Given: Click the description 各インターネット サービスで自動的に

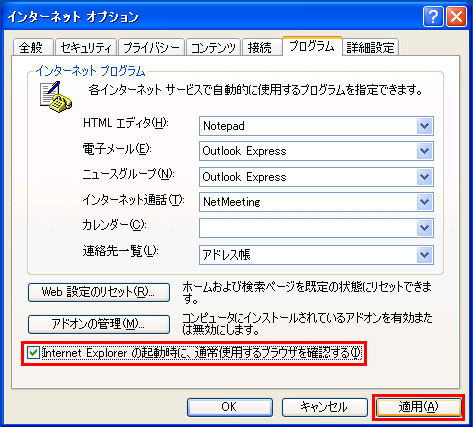Looking at the screenshot, I should (x=256, y=90).
